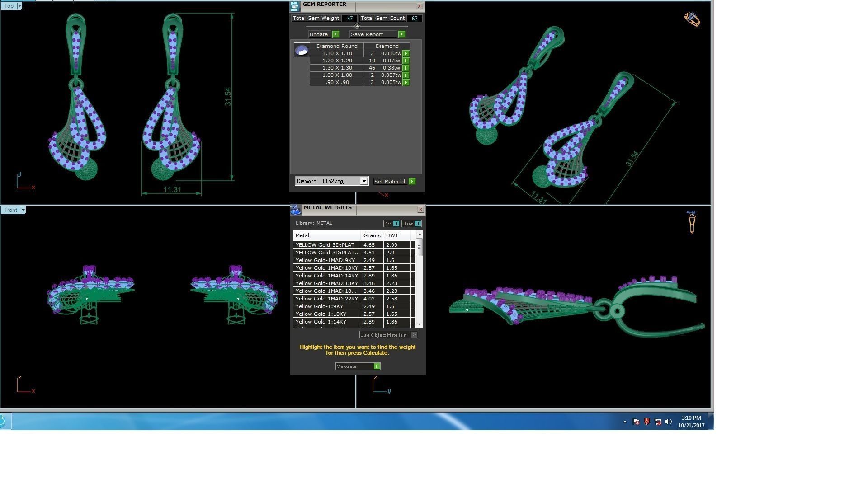Collapse the gem totals section arrow
The height and width of the screenshot is (488, 868).
[357, 26]
